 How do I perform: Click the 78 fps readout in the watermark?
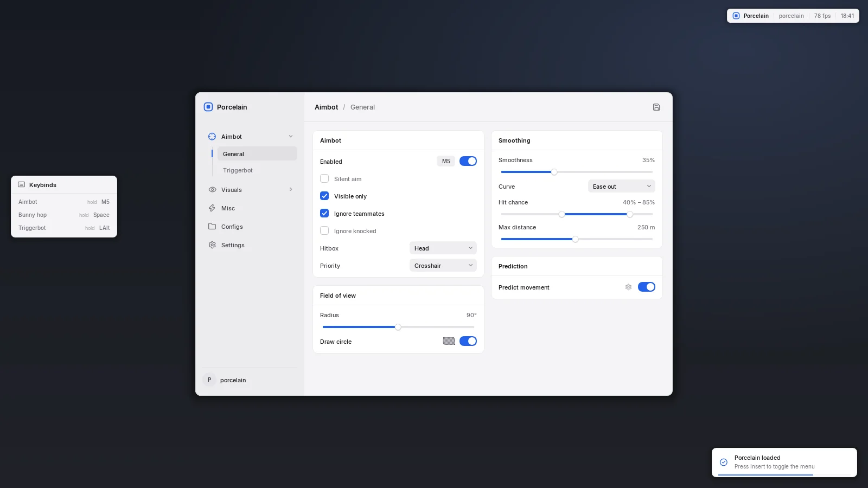coord(822,16)
